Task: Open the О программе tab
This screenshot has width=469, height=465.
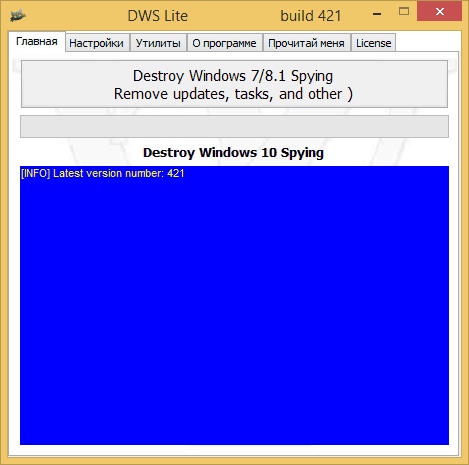Action: [224, 43]
